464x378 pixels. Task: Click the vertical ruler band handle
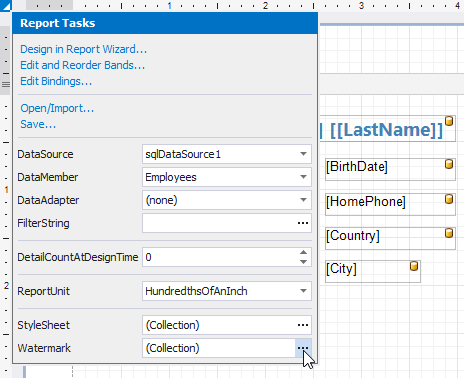coord(6,84)
